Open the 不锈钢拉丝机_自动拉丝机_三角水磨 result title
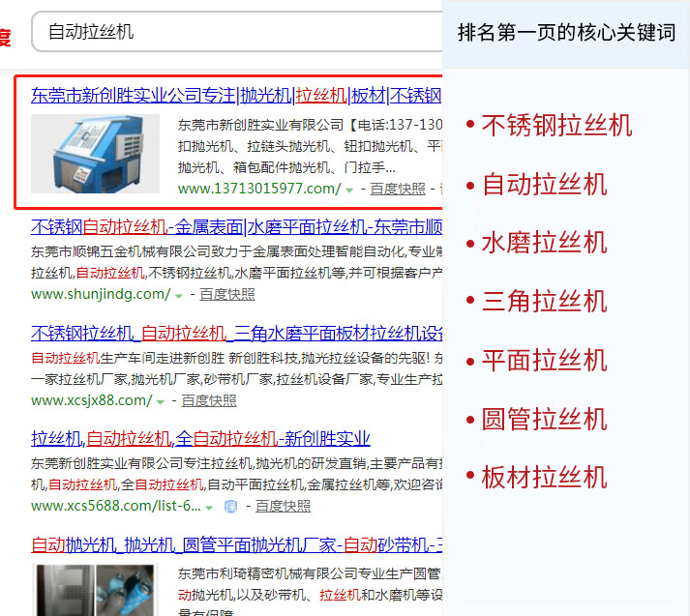690x616 pixels. coord(236,334)
